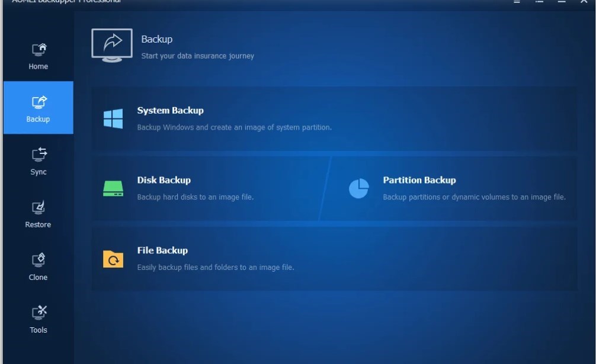The height and width of the screenshot is (364, 596).
Task: Switch to the Clone section
Action: 38,266
